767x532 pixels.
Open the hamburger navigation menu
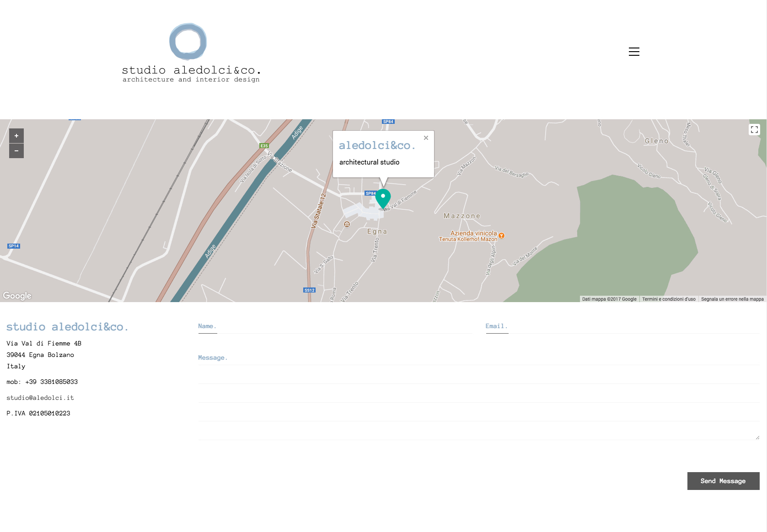[x=634, y=52]
